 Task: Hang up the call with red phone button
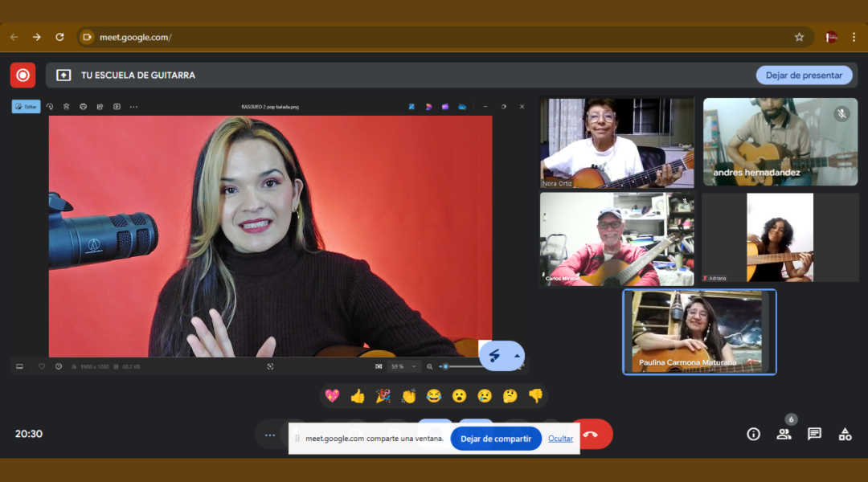(x=592, y=435)
